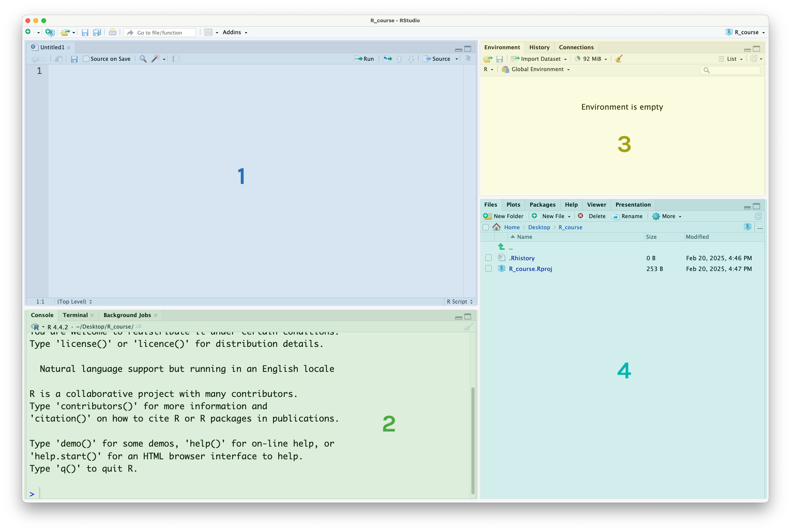Tick the .Rhistory file checkbox
Viewport: 791px width, 532px height.
489,258
